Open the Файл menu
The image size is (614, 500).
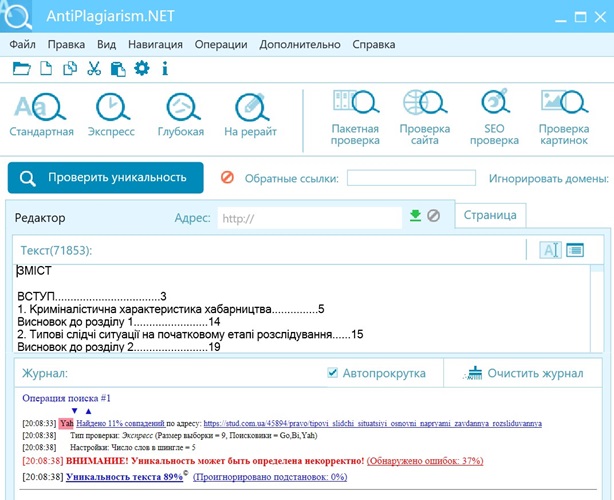click(22, 44)
